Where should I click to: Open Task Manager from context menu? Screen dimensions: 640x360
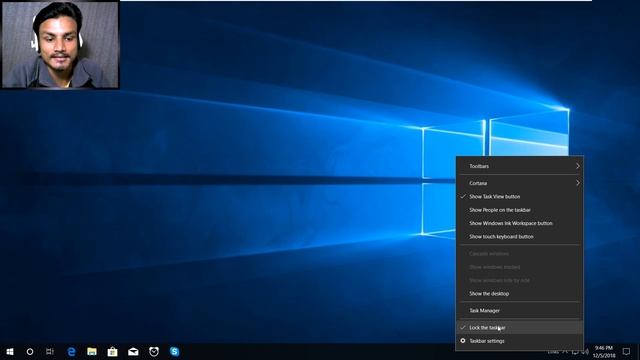pyautogui.click(x=520, y=311)
